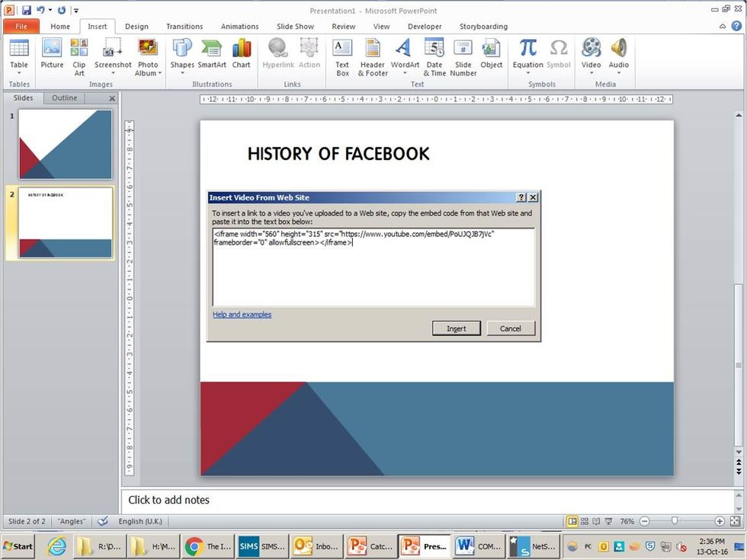Click inside the embed code text box

(x=374, y=267)
